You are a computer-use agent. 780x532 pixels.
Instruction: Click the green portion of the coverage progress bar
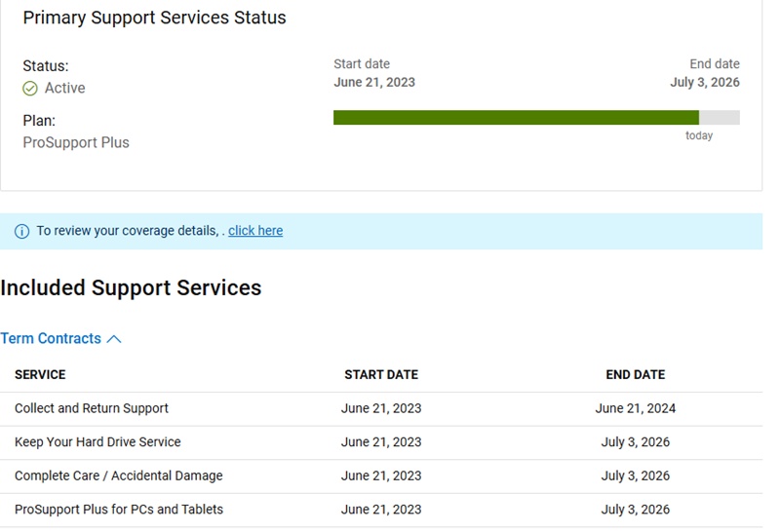tap(515, 118)
